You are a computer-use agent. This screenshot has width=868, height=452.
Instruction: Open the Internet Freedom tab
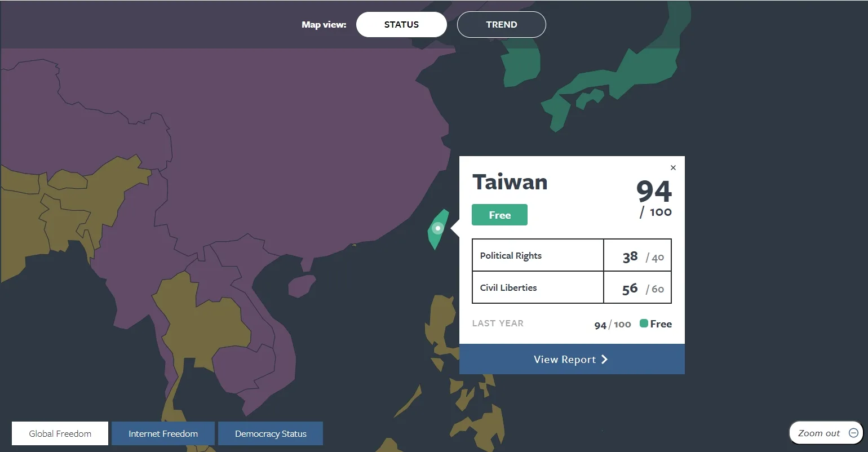click(x=163, y=433)
